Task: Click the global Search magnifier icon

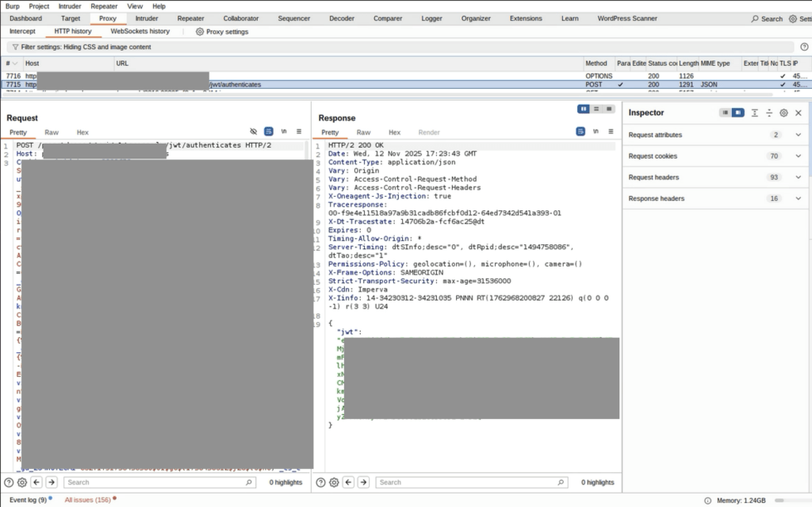Action: pos(755,18)
